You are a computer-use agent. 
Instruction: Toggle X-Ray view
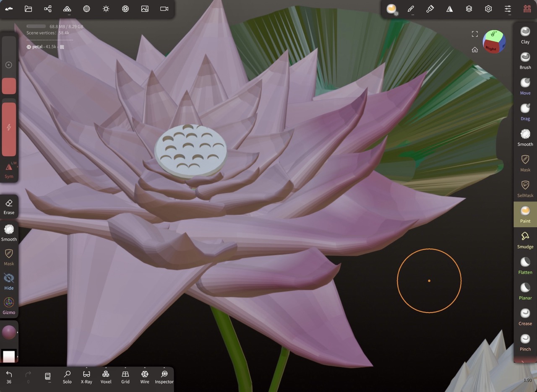tap(86, 377)
